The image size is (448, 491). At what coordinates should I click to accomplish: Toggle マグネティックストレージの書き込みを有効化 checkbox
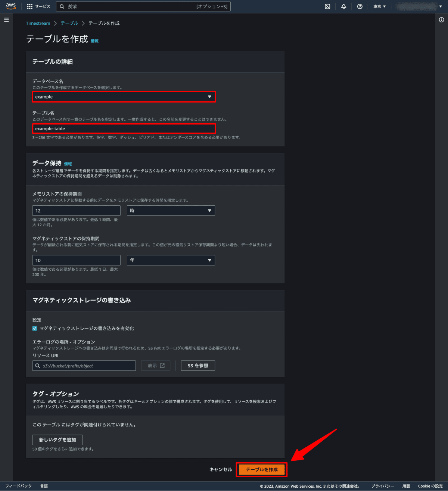coord(35,329)
